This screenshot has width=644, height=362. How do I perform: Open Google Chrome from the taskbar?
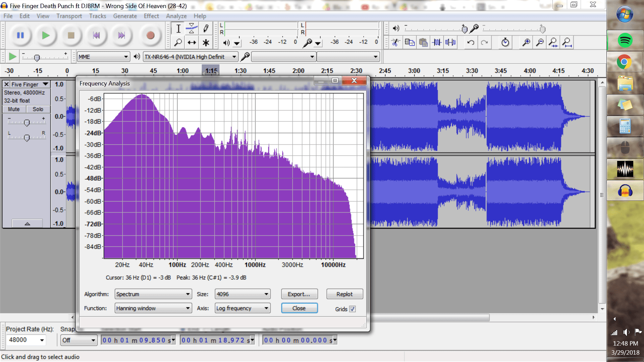point(625,62)
